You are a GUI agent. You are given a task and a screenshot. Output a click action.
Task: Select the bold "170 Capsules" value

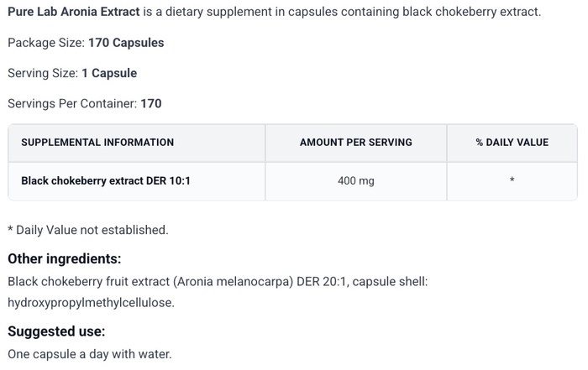126,43
